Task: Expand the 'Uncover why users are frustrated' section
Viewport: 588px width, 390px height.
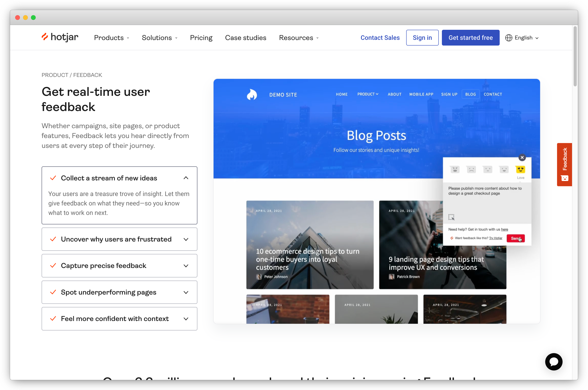Action: click(119, 239)
